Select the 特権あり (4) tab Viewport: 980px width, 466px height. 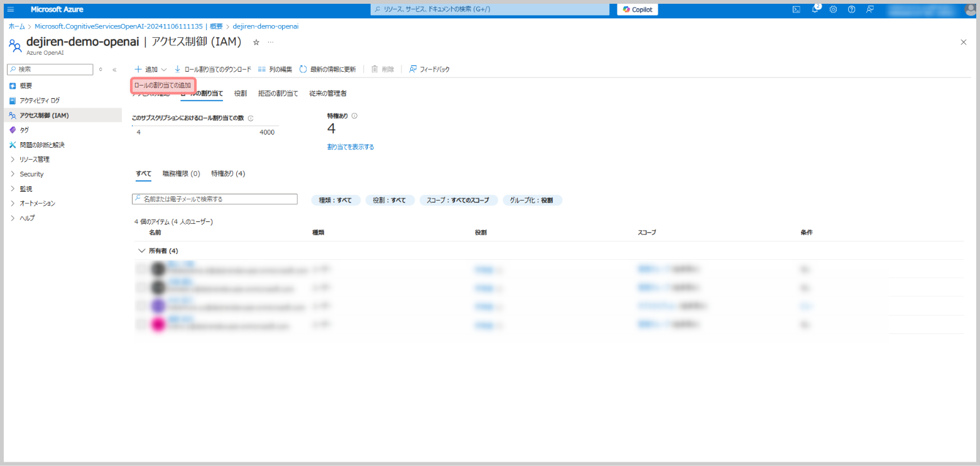[x=228, y=174]
